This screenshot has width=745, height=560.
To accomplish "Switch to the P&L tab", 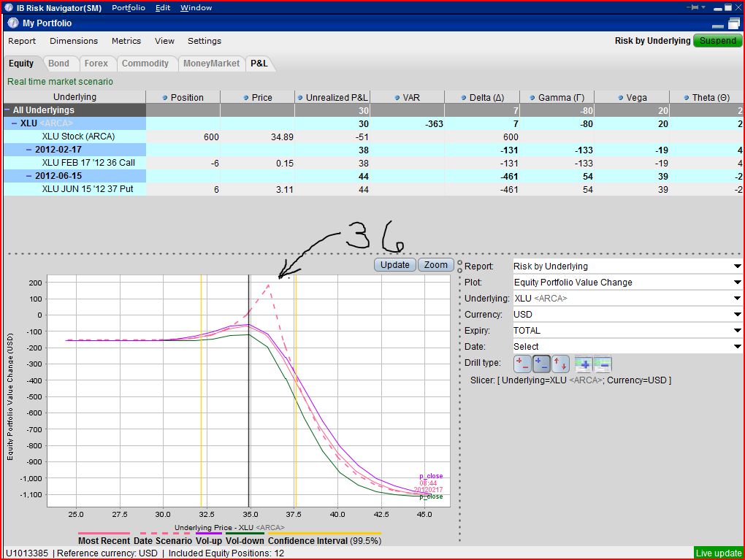I will pyautogui.click(x=259, y=64).
